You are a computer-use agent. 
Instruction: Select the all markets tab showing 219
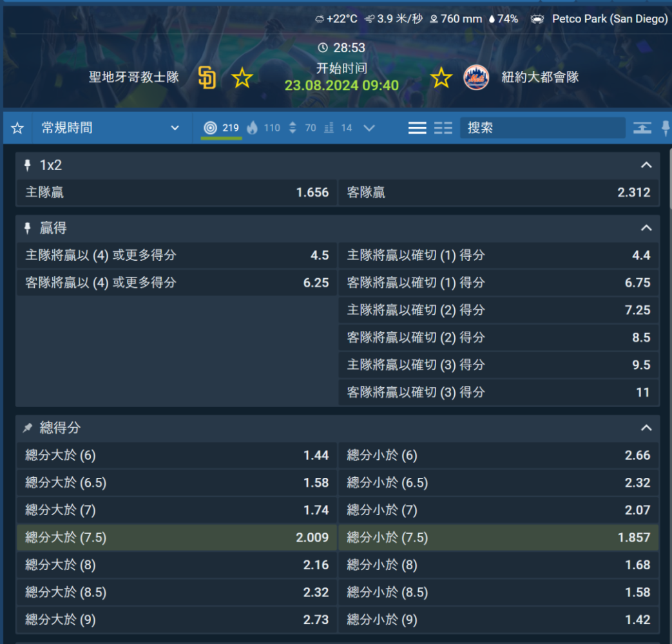[221, 128]
